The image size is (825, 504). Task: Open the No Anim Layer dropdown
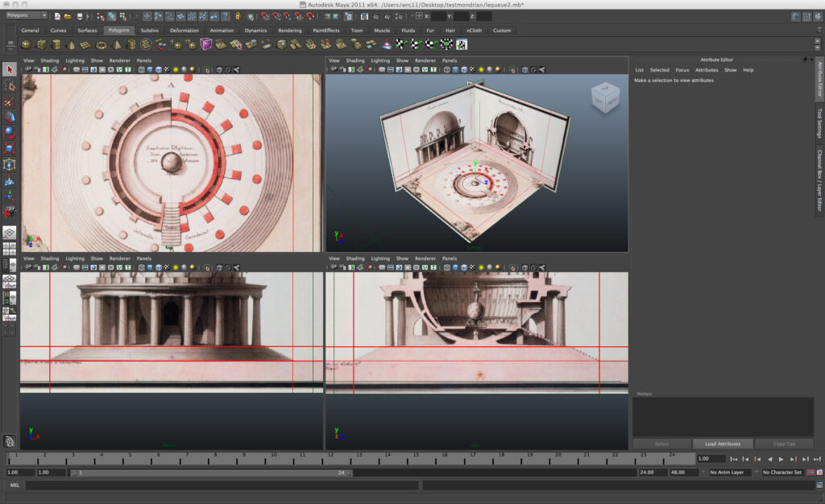click(x=730, y=473)
